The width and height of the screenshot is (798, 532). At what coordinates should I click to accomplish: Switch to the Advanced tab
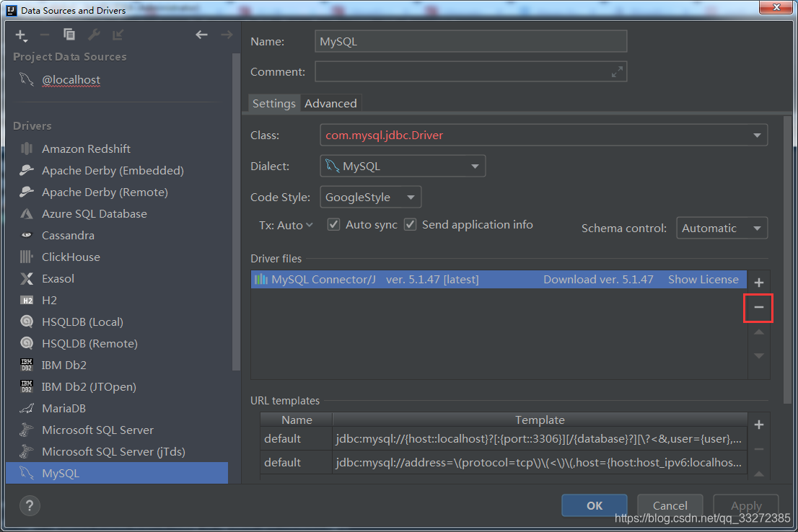pos(330,103)
